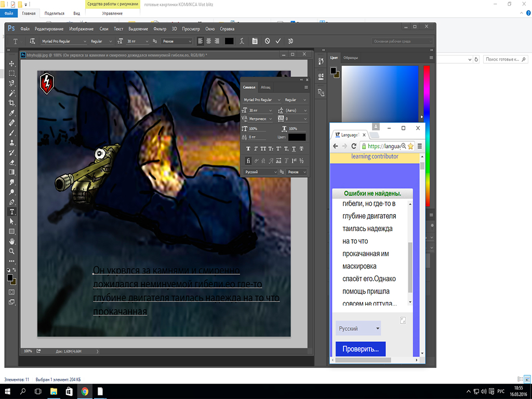Align text left in options bar
Image resolution: width=532 pixels, height=399 pixels.
[200, 41]
